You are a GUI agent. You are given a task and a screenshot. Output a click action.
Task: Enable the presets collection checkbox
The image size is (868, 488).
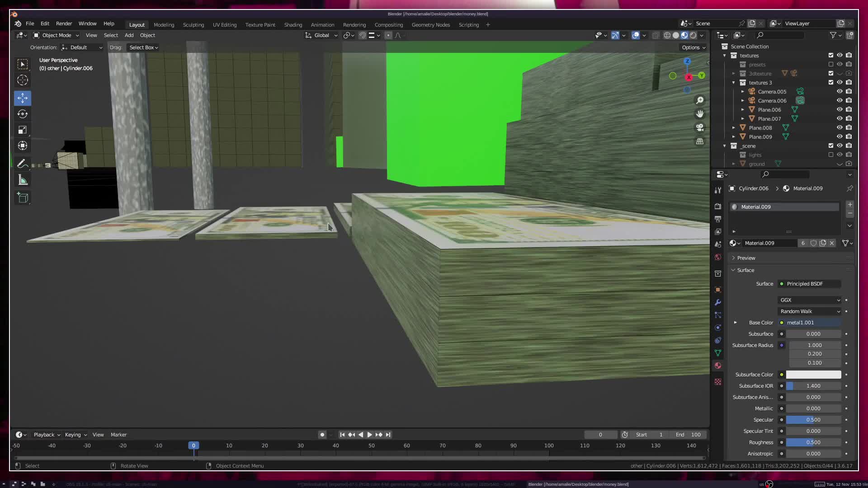pos(830,65)
